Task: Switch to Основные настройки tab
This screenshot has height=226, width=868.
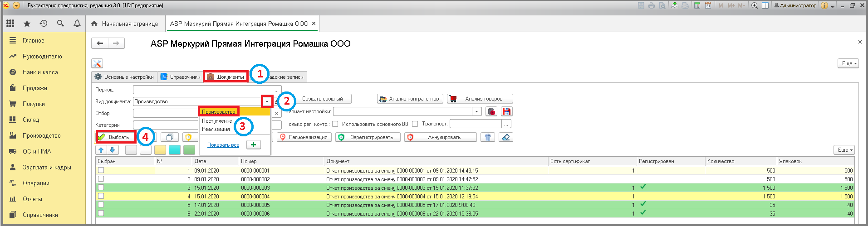Action: 124,77
